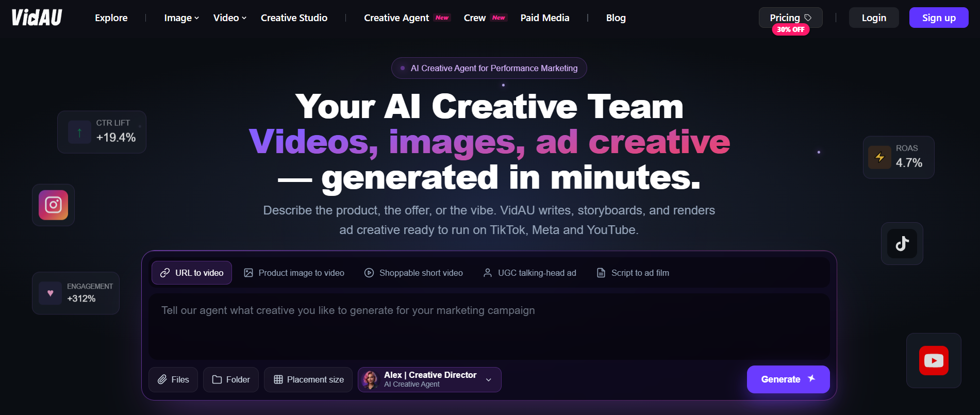Switch to Product image to video tab
Viewport: 980px width, 415px height.
point(294,273)
